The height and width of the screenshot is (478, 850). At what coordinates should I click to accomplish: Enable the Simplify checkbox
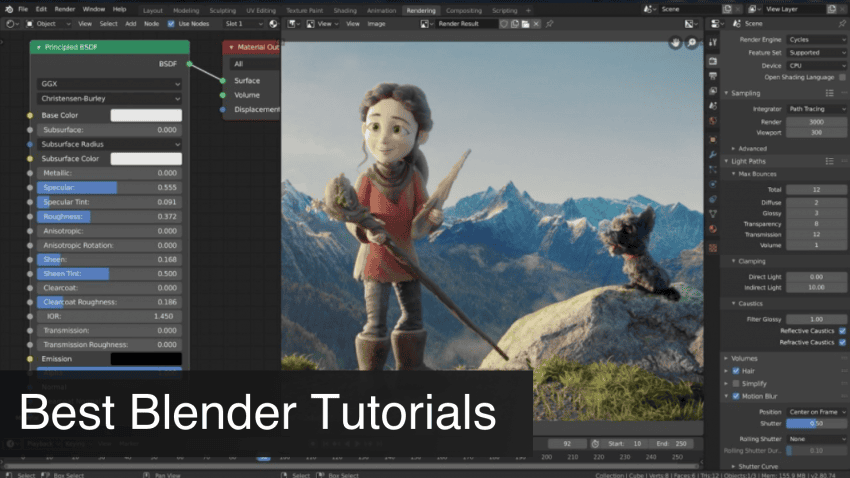coord(736,384)
